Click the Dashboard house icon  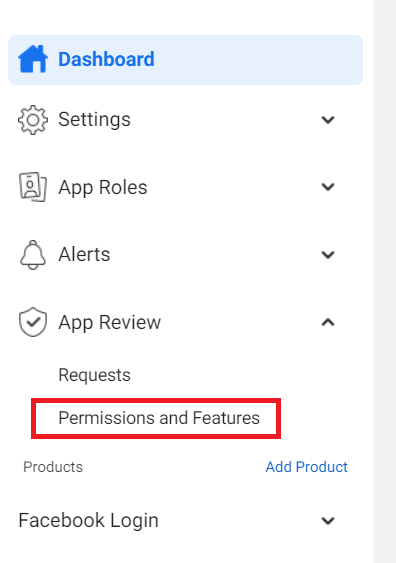coord(33,59)
